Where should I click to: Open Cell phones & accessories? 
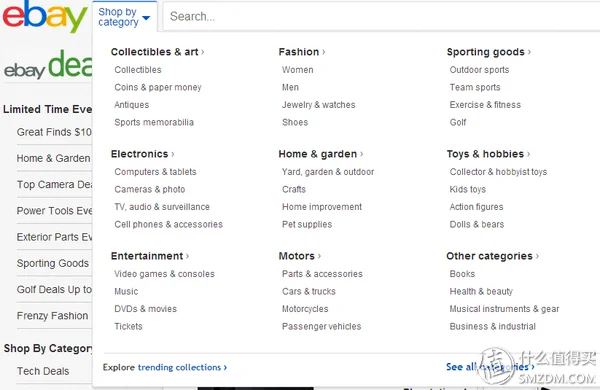click(x=168, y=224)
